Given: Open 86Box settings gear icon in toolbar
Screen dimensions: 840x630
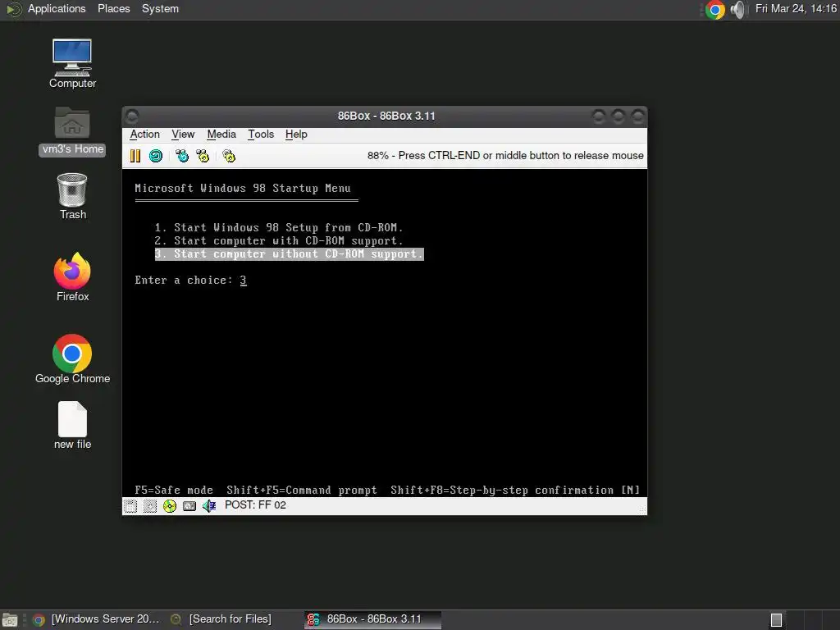Looking at the screenshot, I should [229, 156].
